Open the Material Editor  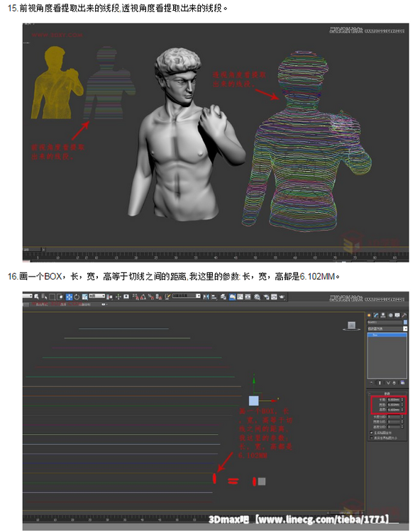[x=257, y=297]
